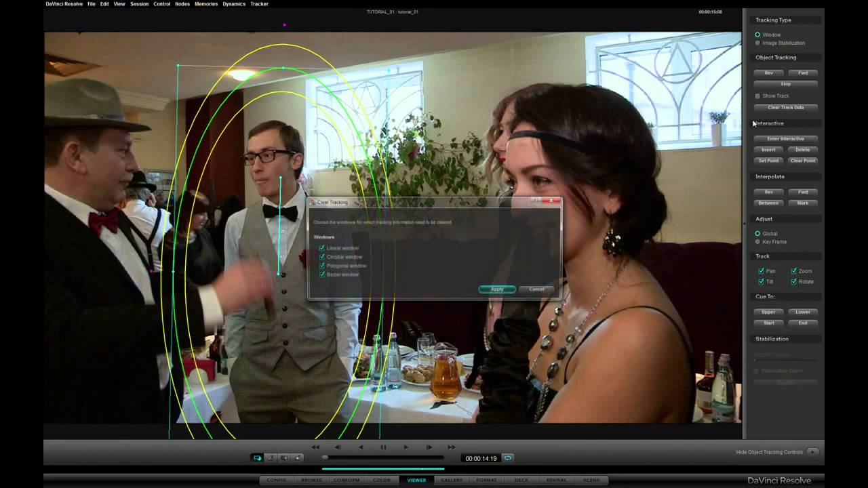Open the Session menu
Image resolution: width=868 pixels, height=488 pixels.
point(140,4)
